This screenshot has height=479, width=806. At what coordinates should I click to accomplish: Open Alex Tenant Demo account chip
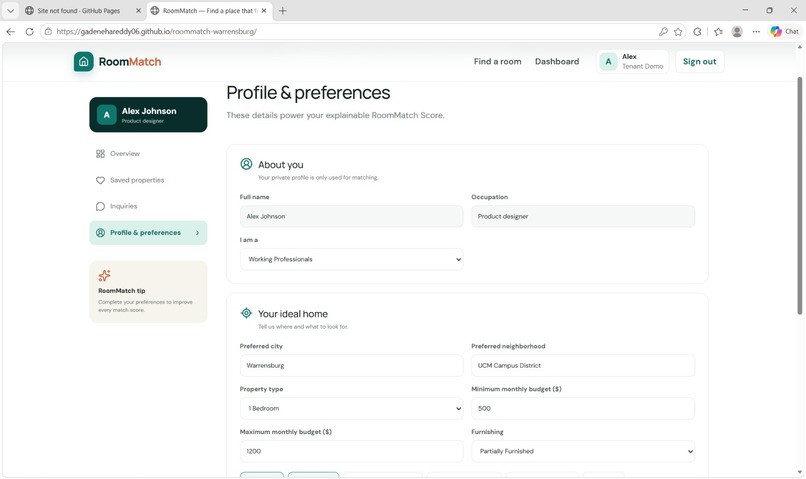pos(632,62)
